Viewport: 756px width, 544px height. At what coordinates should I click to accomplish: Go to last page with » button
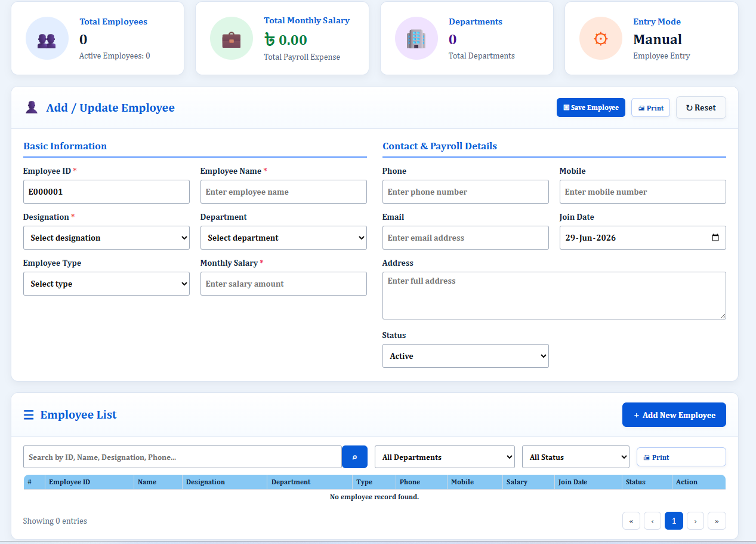[x=717, y=521]
